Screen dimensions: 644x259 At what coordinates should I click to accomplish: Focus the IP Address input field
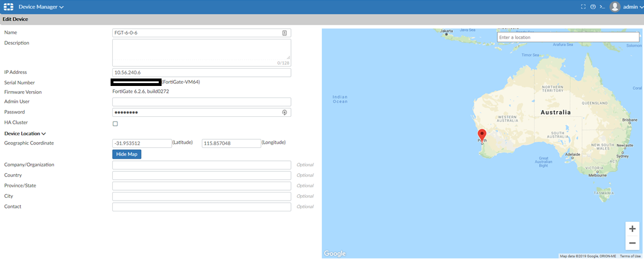(x=202, y=73)
